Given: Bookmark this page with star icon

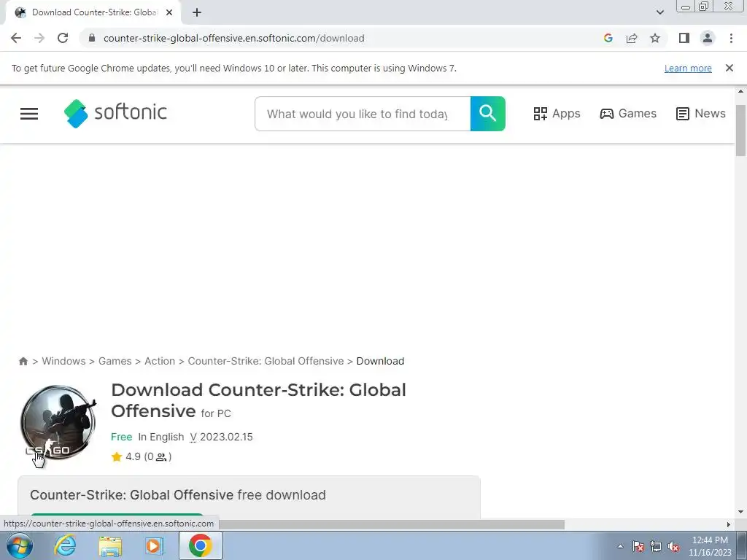Looking at the screenshot, I should coord(655,38).
